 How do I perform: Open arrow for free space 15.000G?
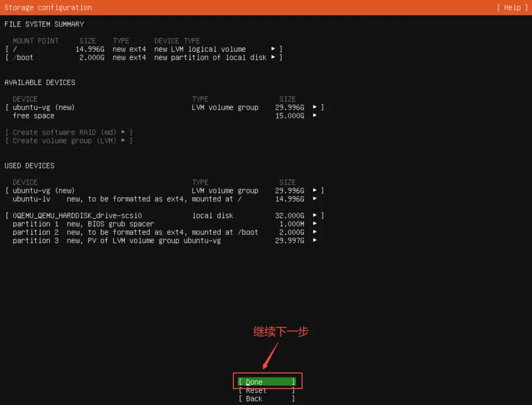pos(315,115)
